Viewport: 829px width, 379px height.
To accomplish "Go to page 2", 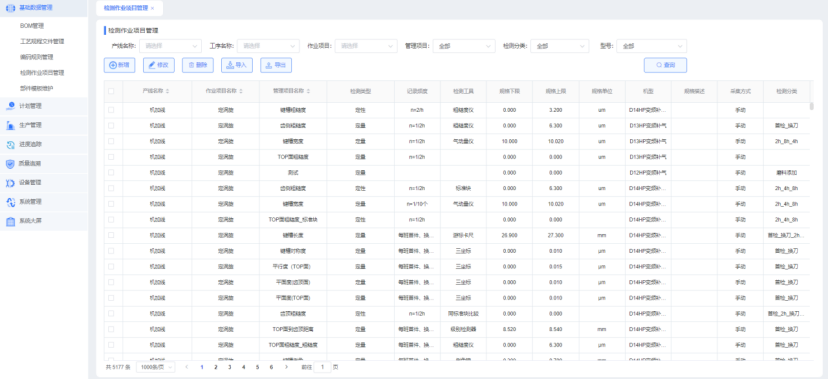I will point(216,367).
